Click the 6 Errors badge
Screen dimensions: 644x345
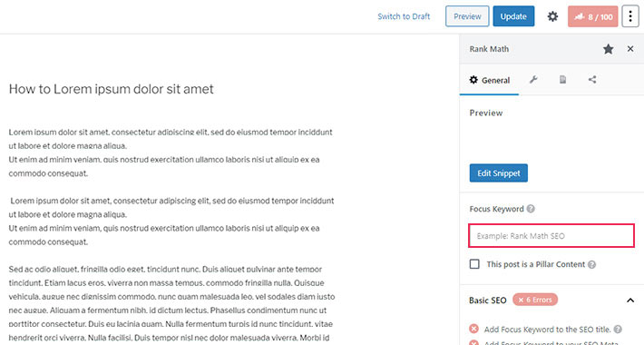click(535, 300)
